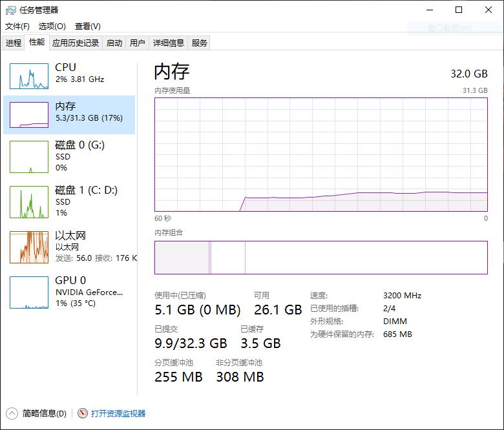The height and width of the screenshot is (430, 504).
Task: Select the CPU usage graph thumbnail
Action: [x=29, y=76]
